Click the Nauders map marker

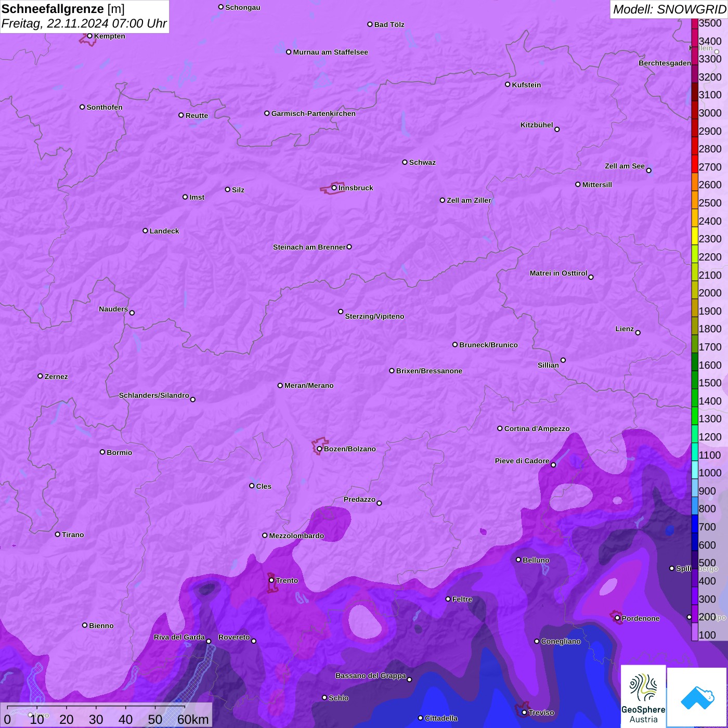pyautogui.click(x=132, y=313)
